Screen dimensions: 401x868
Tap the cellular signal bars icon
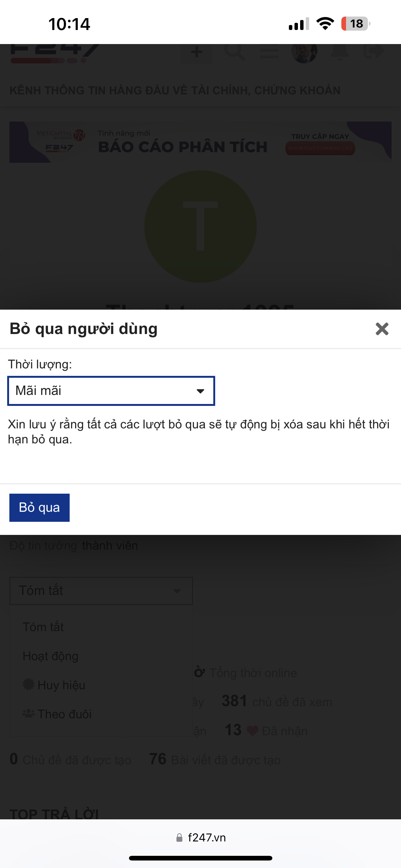pos(299,23)
